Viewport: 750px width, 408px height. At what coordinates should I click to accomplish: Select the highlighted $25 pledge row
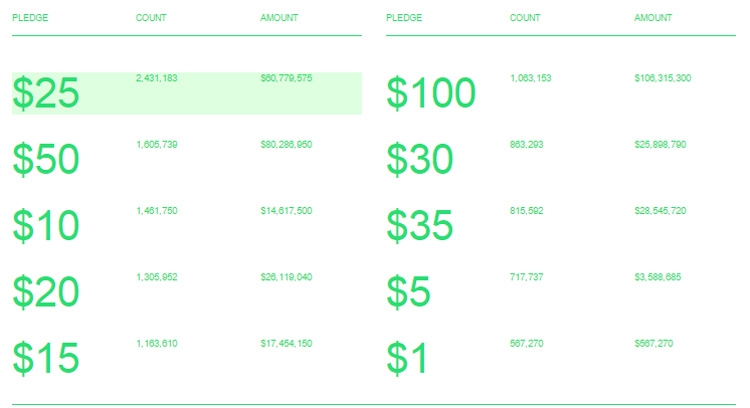(x=187, y=93)
